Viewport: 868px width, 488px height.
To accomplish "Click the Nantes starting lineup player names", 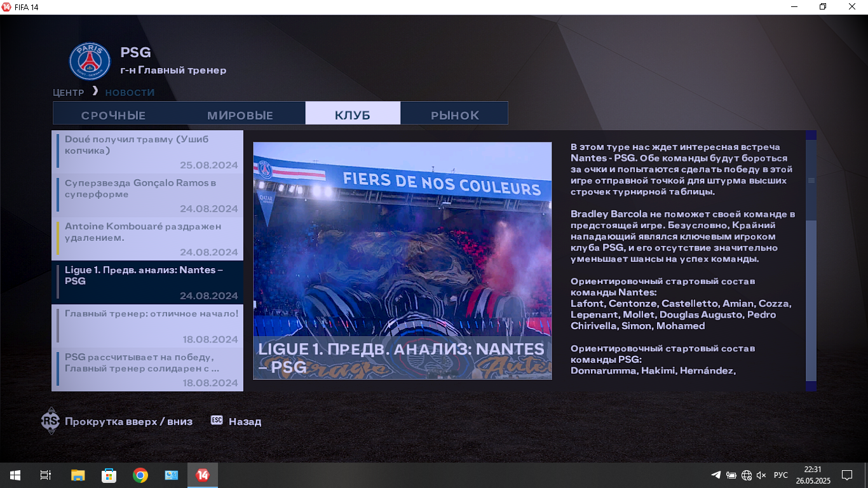I will point(681,315).
